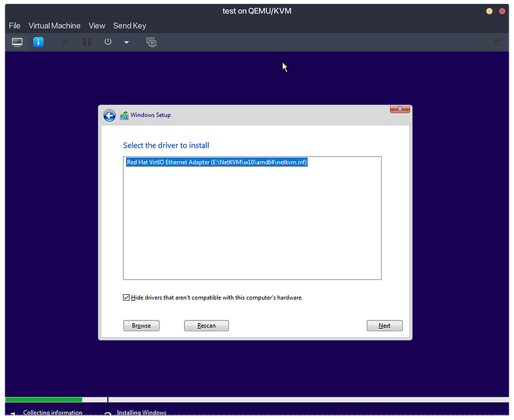Open the manage snapshots icon

[151, 42]
